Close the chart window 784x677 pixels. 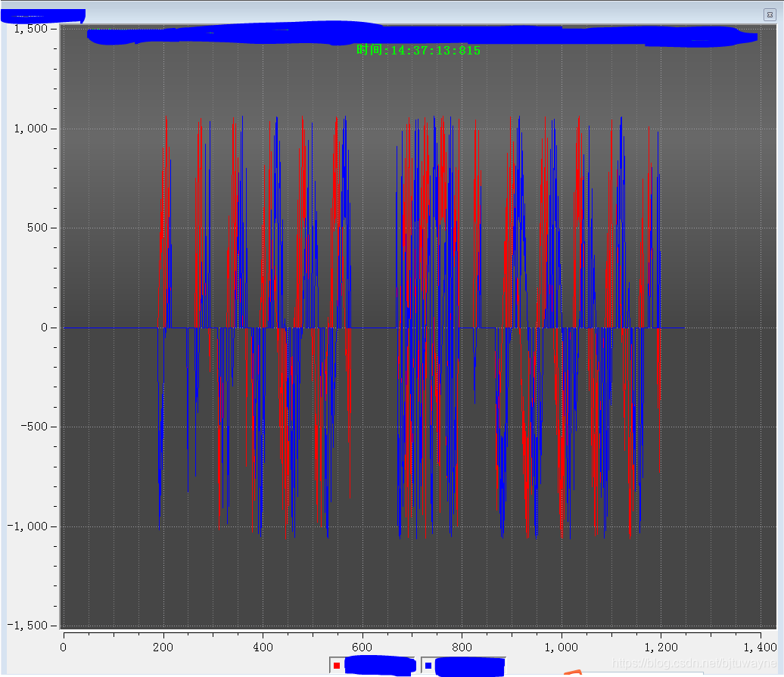770,14
